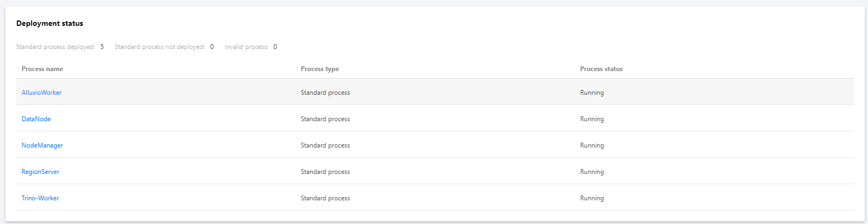This screenshot has height=224, width=868.
Task: Click the Standard process not deployed label
Action: (x=159, y=47)
